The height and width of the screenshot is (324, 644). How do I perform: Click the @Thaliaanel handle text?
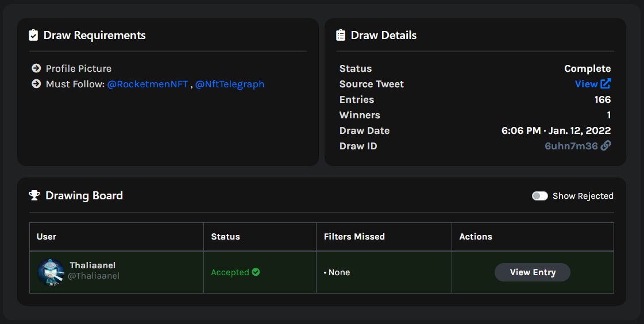pos(94,276)
